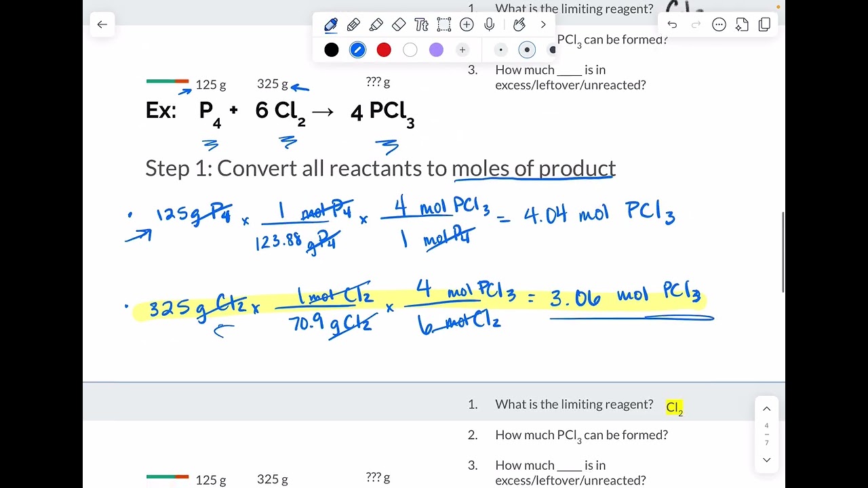Expand more tools with the right chevron

(x=543, y=25)
